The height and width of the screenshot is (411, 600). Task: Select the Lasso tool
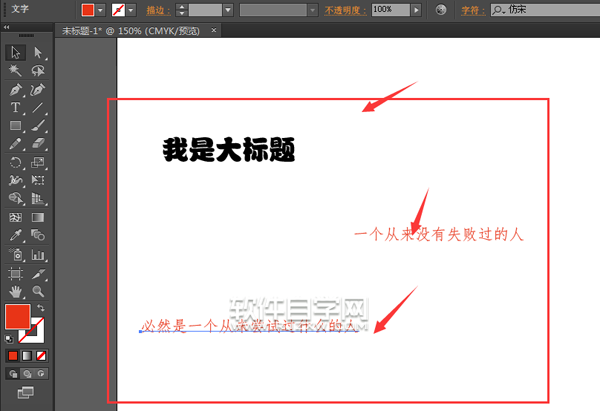pyautogui.click(x=38, y=71)
